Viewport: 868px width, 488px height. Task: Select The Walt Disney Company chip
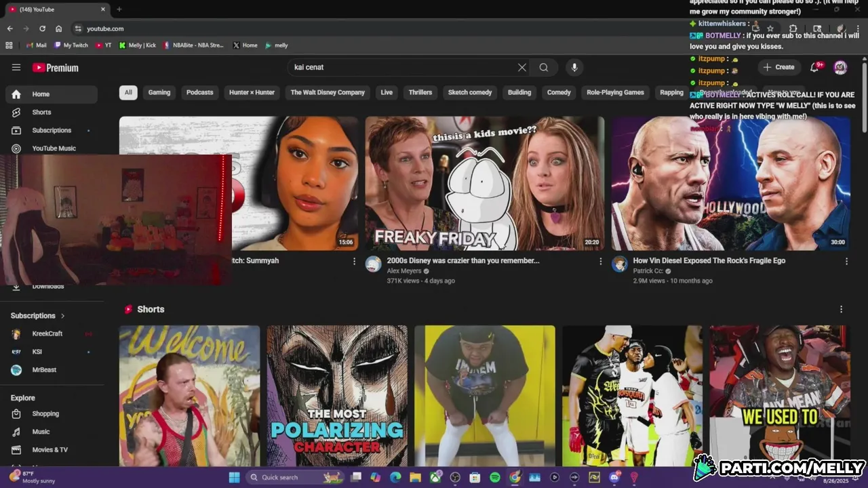[x=328, y=92]
